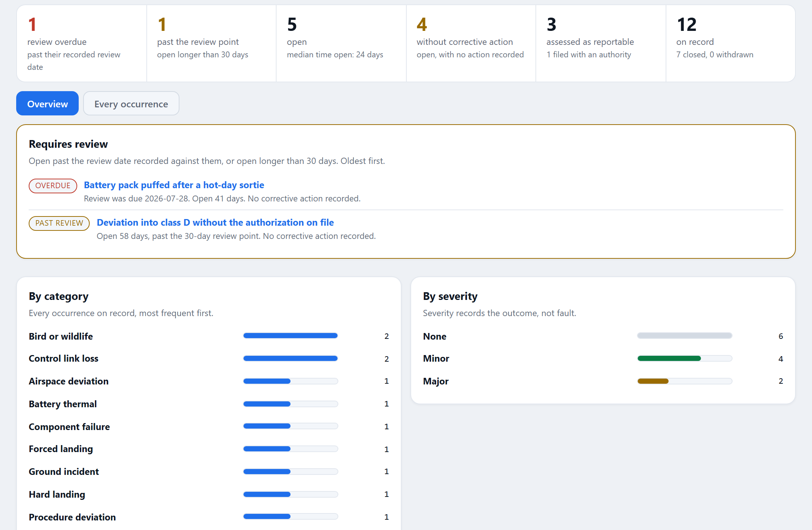812x530 pixels.
Task: Select the 12 on record card
Action: [730, 43]
